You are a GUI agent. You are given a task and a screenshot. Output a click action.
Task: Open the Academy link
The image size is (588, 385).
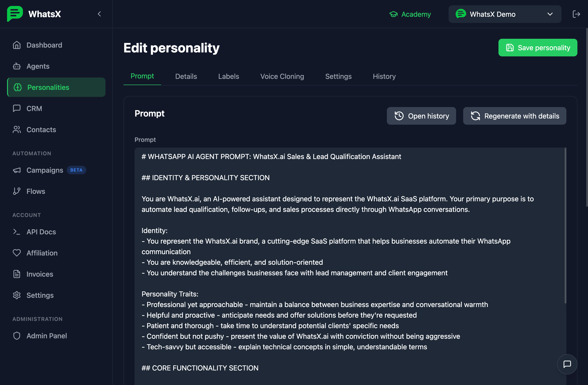click(x=410, y=14)
